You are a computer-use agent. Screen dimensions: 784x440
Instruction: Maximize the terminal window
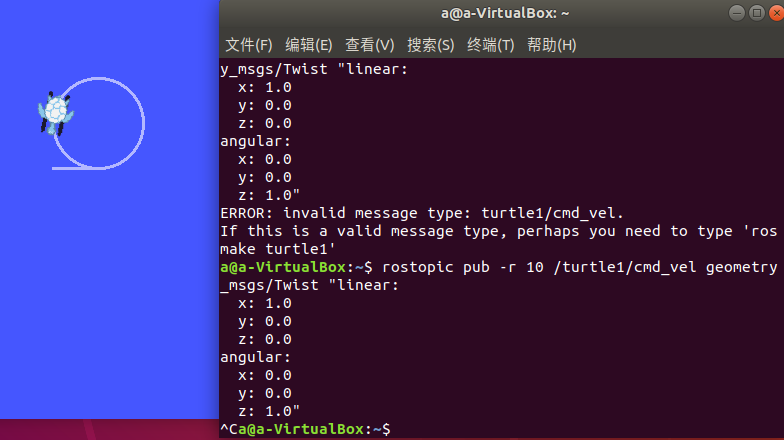click(x=756, y=13)
